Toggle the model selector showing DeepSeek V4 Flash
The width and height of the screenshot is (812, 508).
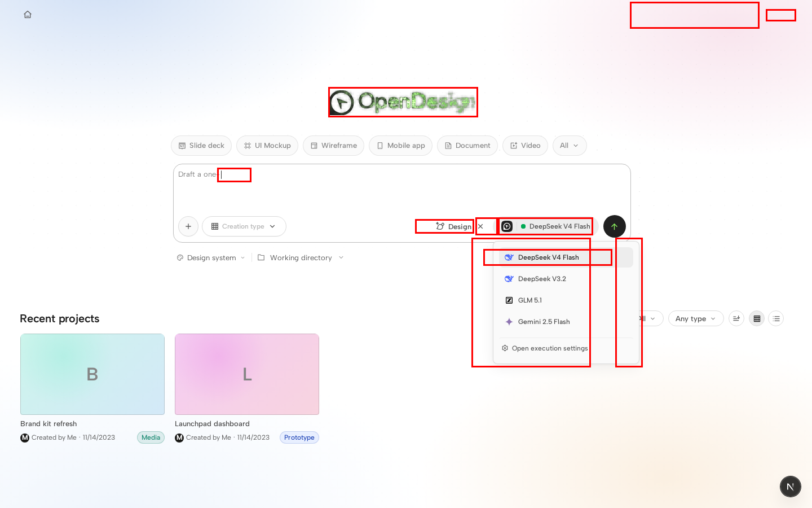point(546,226)
